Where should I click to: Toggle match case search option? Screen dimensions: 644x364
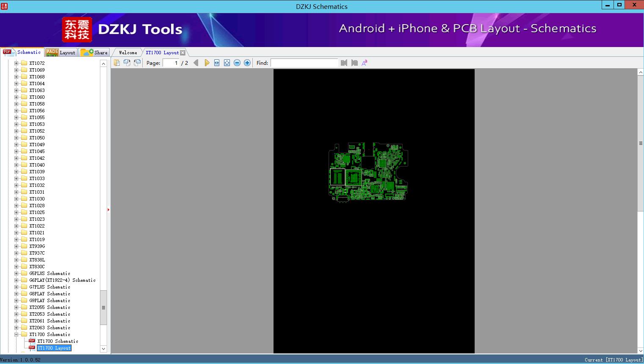(x=365, y=63)
